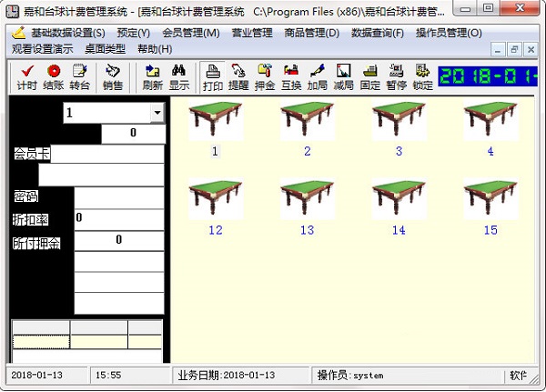Minimize the inner MDI child window
Viewport: 546px width, 392px height.
498,50
